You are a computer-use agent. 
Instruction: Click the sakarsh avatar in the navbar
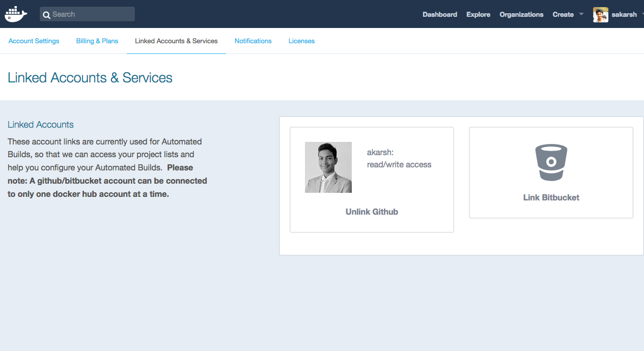[601, 15]
